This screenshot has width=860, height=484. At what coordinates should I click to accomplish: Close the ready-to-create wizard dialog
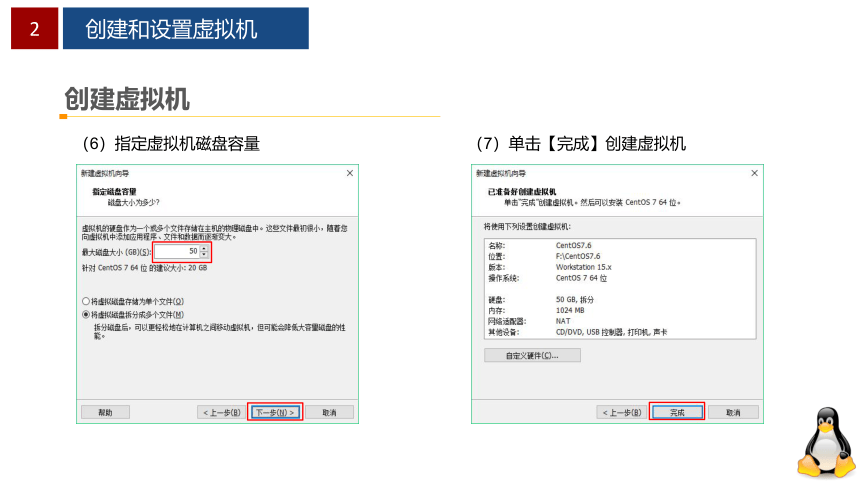(x=755, y=173)
